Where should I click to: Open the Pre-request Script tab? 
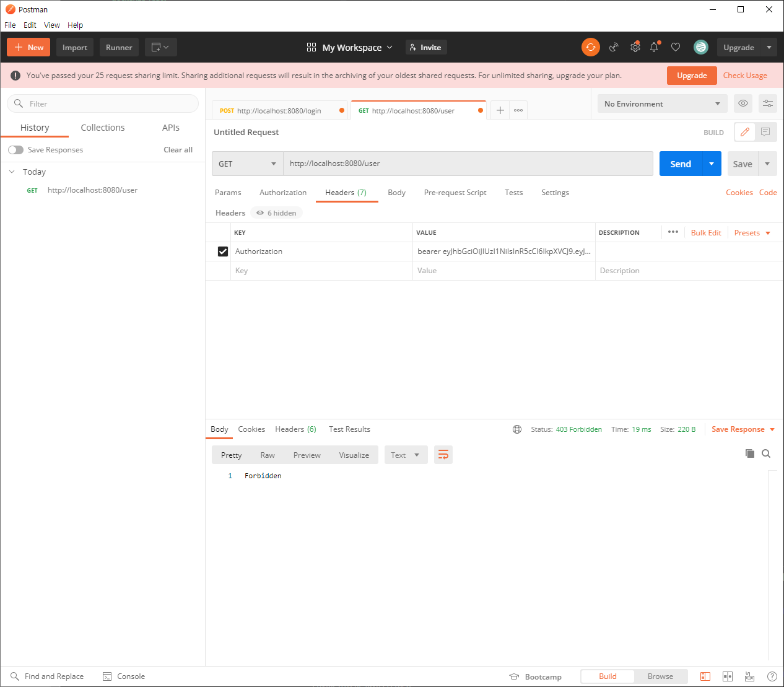point(455,193)
